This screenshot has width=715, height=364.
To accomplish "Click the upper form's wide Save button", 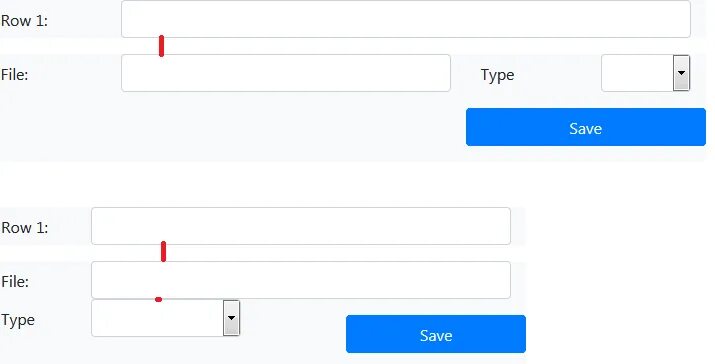I will point(586,127).
